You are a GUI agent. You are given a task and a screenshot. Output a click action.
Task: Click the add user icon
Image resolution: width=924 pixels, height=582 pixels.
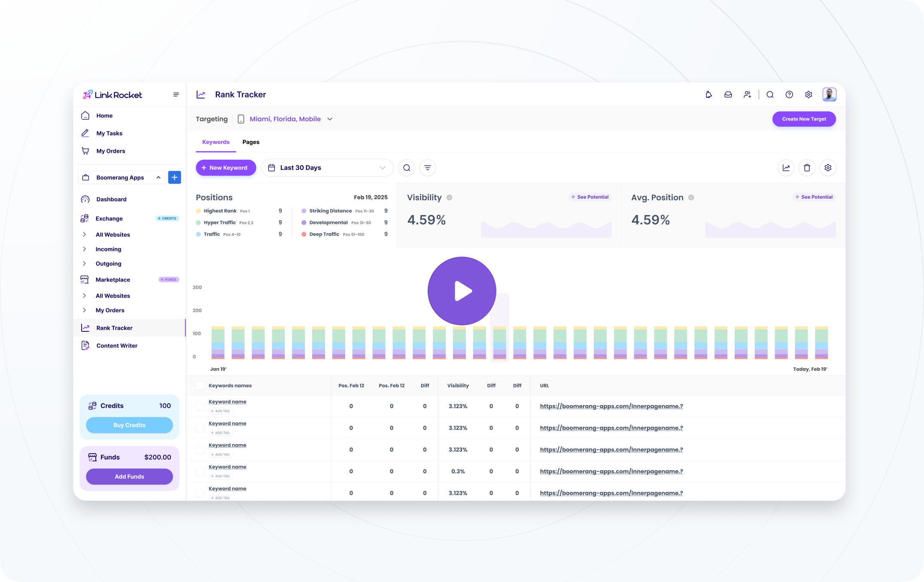(x=747, y=94)
